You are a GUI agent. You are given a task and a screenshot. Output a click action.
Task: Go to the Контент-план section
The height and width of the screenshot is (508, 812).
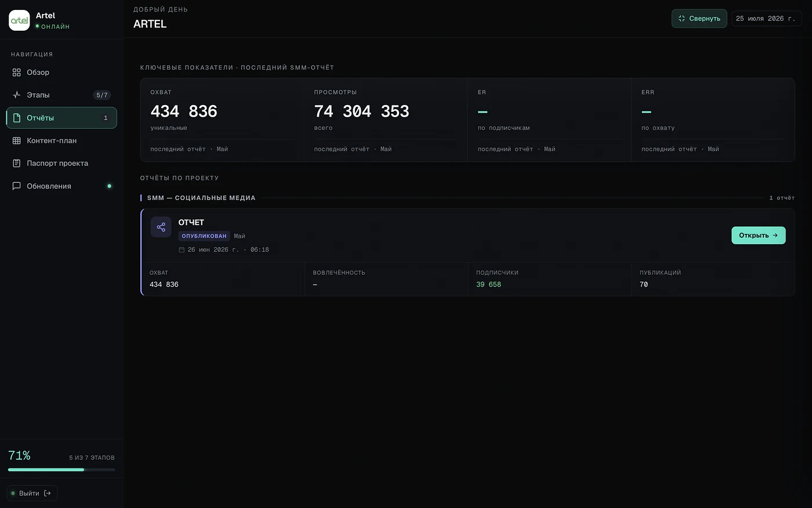(x=61, y=140)
